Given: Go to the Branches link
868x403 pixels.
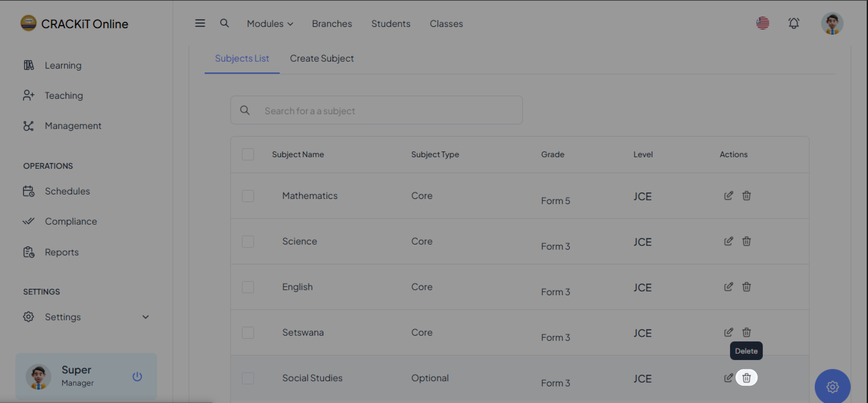Looking at the screenshot, I should (332, 24).
